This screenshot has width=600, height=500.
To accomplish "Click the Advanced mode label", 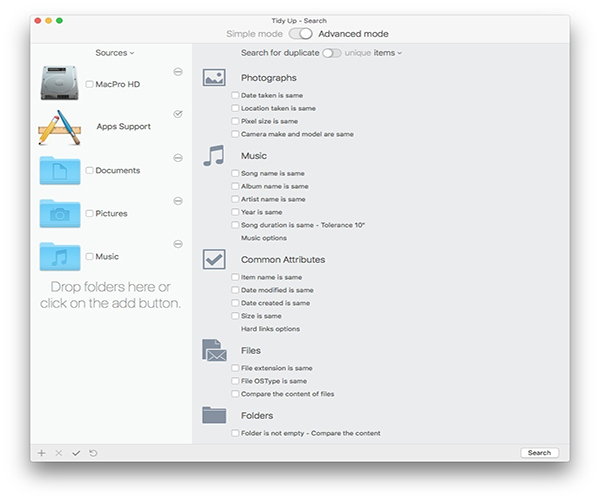I will tap(353, 34).
